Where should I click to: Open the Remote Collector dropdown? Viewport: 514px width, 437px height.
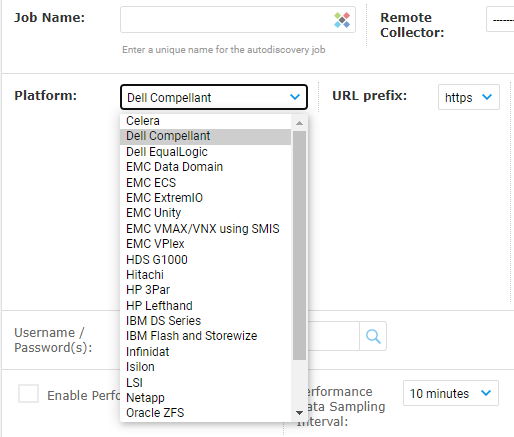(x=500, y=19)
